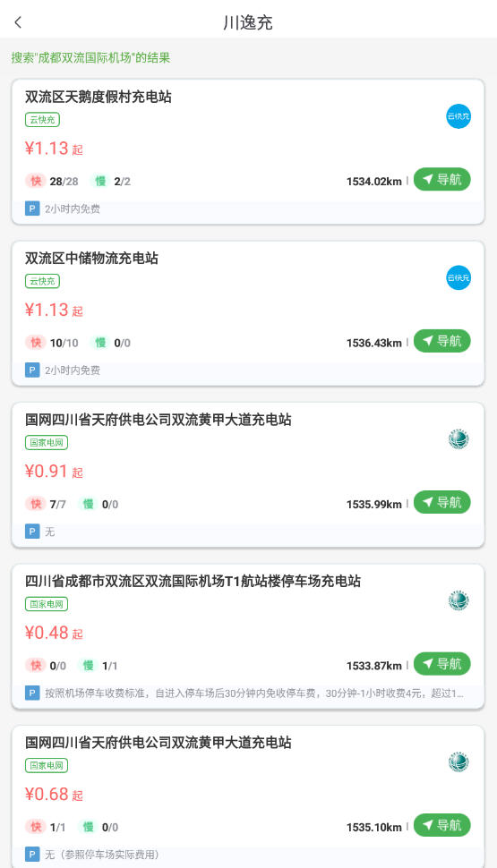The height and width of the screenshot is (868, 497).
Task: Click the ¥0.48 起 price
Action: point(54,633)
